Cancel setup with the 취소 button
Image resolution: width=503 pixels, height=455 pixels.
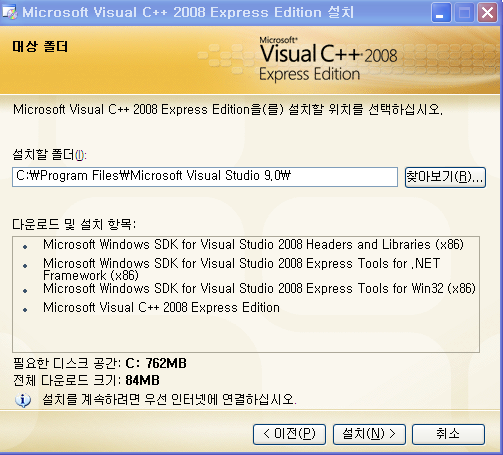click(x=448, y=434)
